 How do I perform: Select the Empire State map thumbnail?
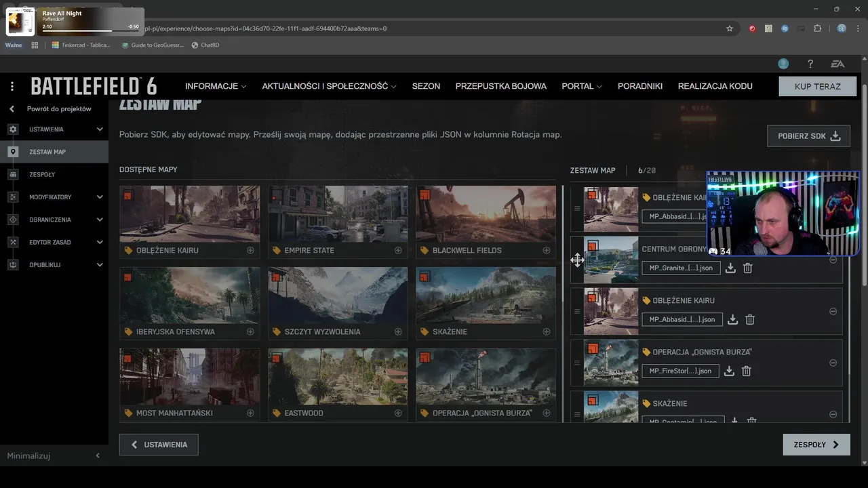338,213
